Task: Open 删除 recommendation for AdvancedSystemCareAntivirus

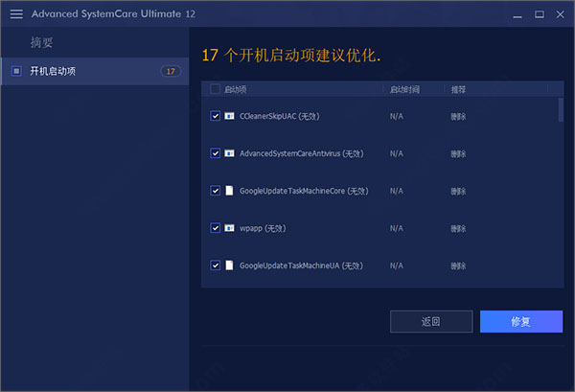Action: click(458, 153)
